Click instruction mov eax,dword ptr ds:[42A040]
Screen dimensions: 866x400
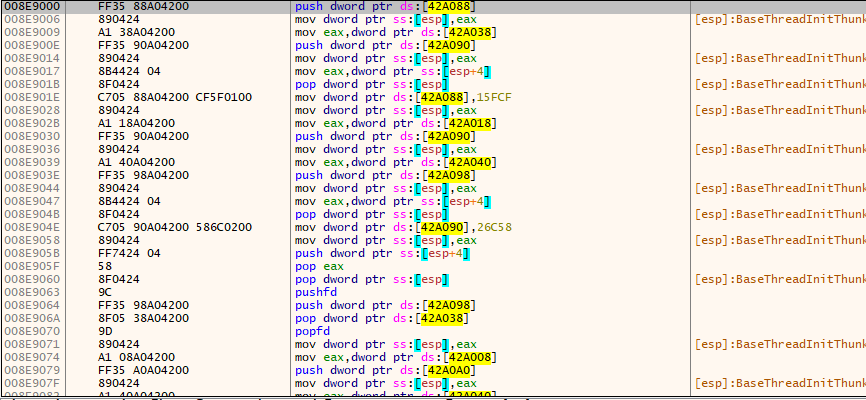point(396,162)
